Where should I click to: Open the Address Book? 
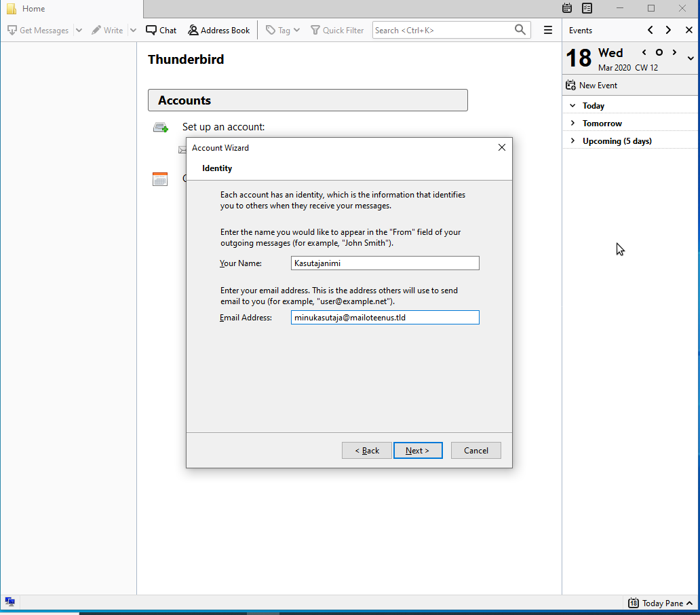[x=219, y=31]
